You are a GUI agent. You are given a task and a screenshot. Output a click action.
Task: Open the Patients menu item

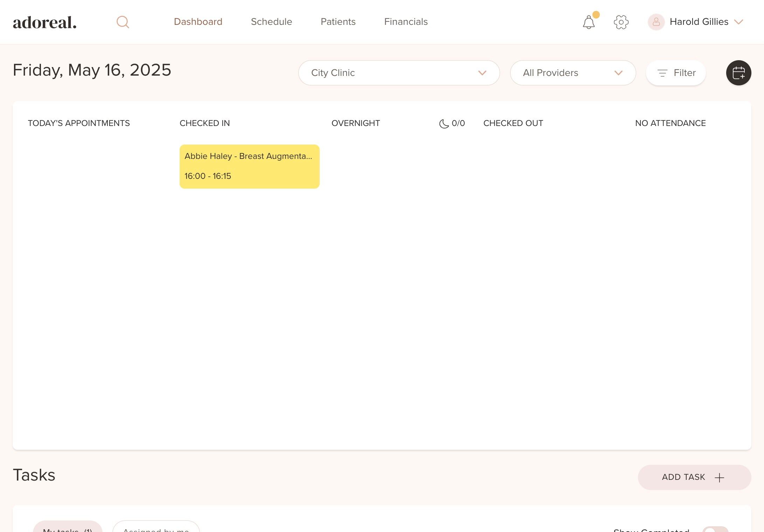tap(338, 22)
